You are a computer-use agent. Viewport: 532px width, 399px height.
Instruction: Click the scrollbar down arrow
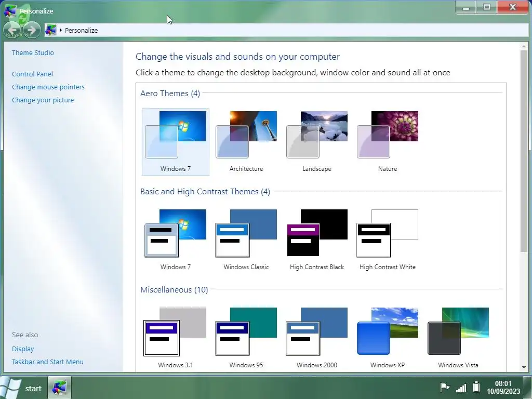pos(524,367)
